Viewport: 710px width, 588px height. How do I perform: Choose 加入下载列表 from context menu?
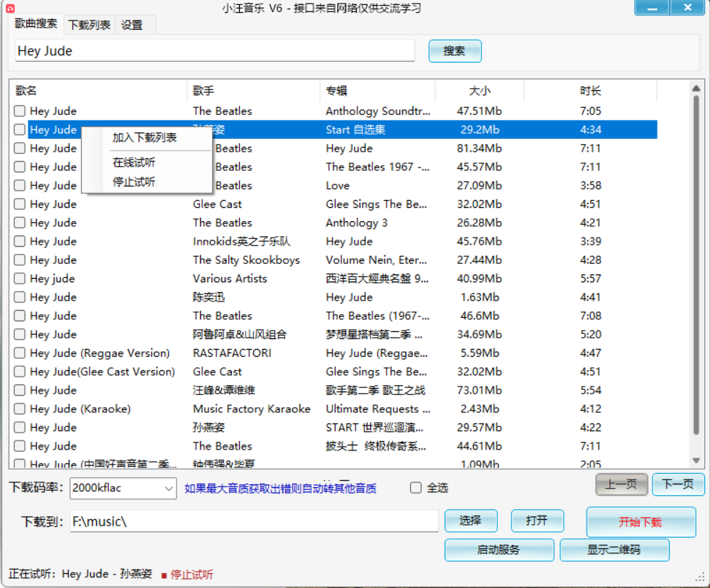[x=145, y=138]
